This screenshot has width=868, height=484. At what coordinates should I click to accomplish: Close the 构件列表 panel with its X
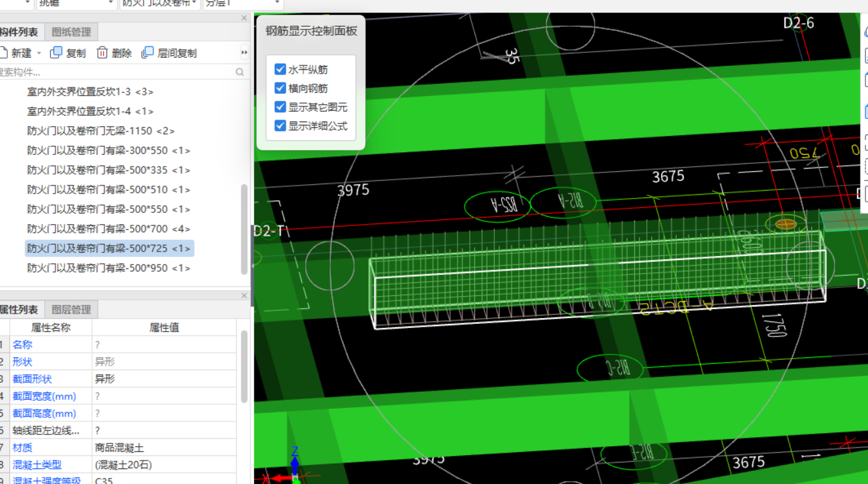pyautogui.click(x=244, y=18)
